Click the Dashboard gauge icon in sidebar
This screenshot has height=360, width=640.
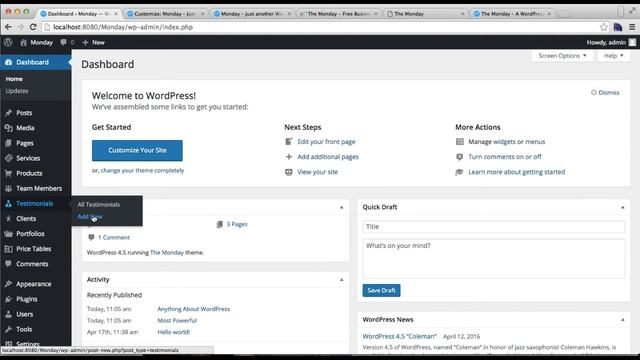(x=9, y=62)
